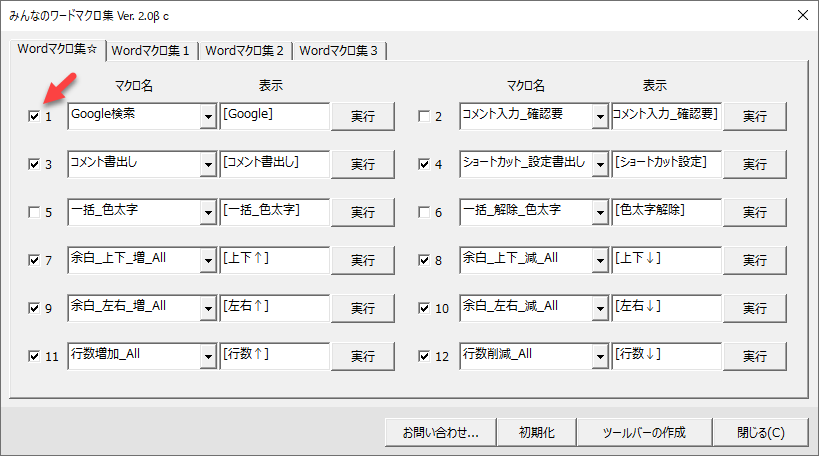Open the 余白_左右_増_All macro dropdown
The image size is (819, 456).
tap(208, 308)
